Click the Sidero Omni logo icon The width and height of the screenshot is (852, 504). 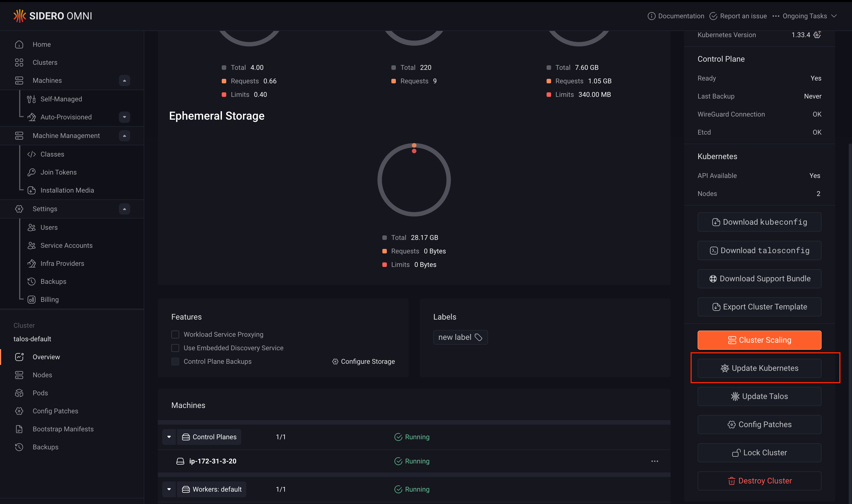click(19, 16)
